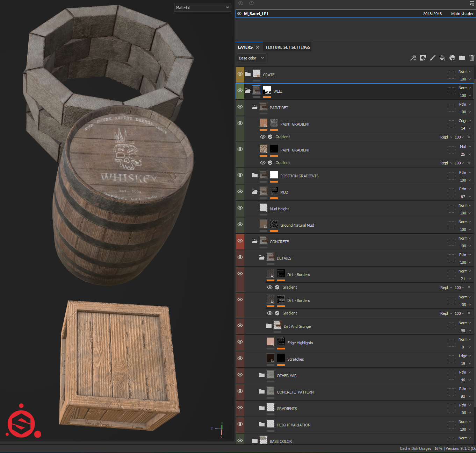
Task: Click the viewport XYZ axis gizmo
Action: coord(217,430)
